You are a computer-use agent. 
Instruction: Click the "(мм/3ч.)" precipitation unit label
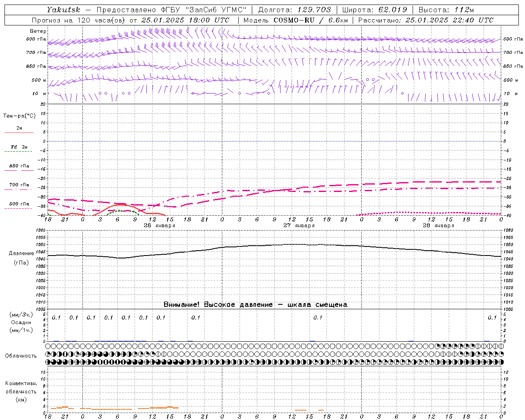coord(21,315)
